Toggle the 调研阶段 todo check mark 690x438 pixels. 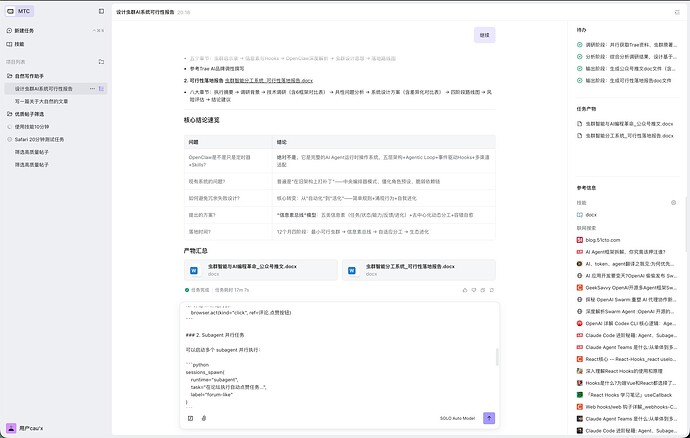tap(579, 46)
